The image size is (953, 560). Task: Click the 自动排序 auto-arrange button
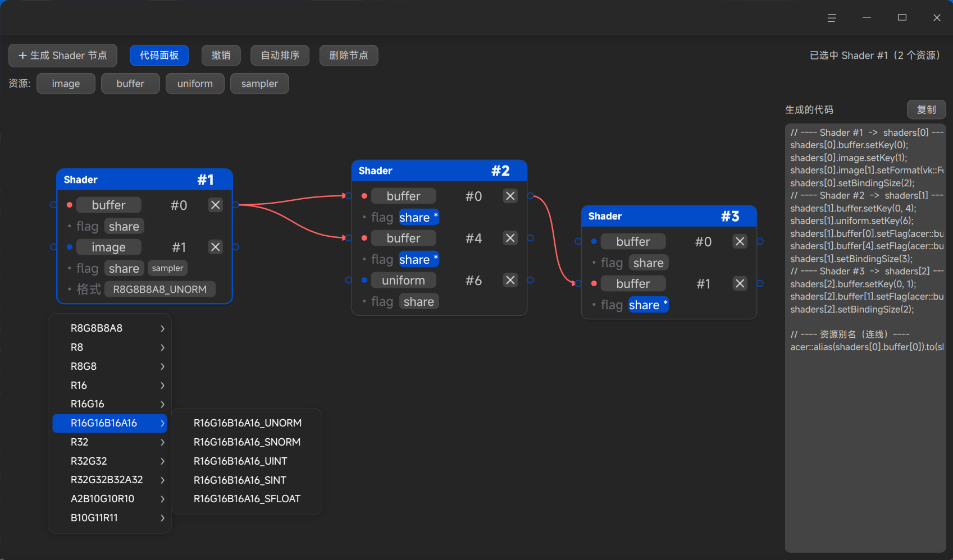[x=280, y=56]
